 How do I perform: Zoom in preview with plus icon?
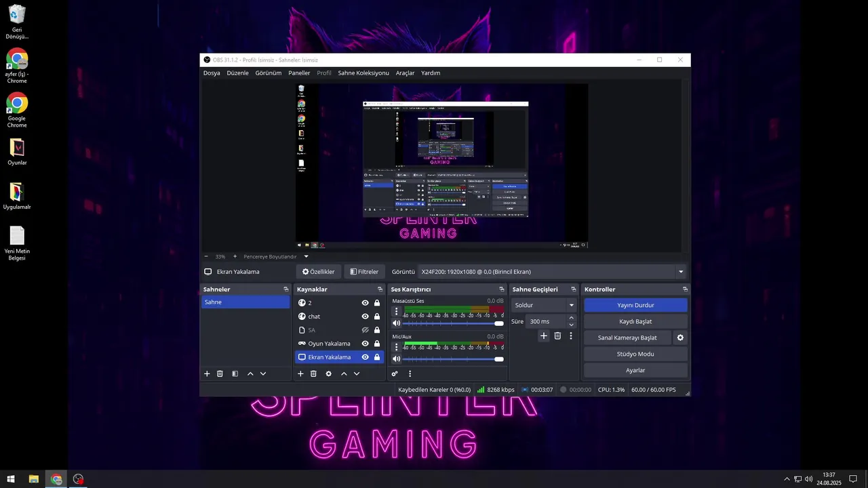[235, 256]
